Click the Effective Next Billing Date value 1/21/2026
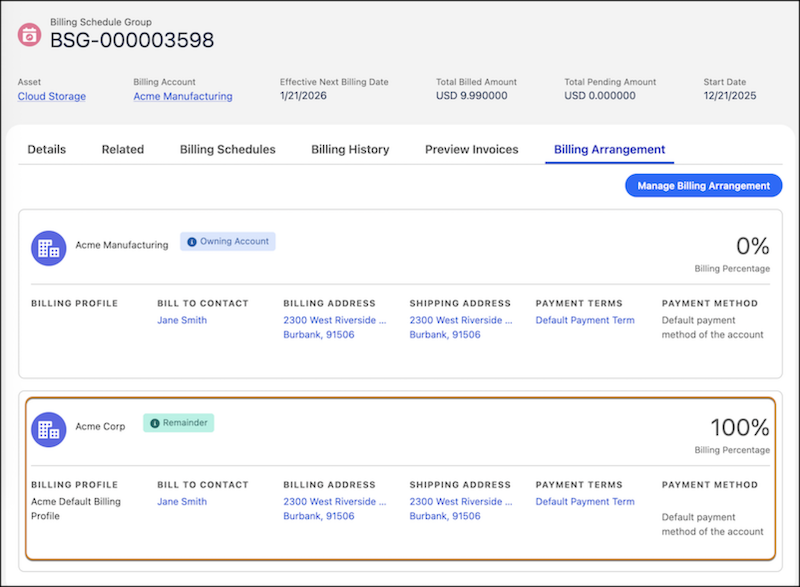This screenshot has height=587, width=800. (303, 96)
